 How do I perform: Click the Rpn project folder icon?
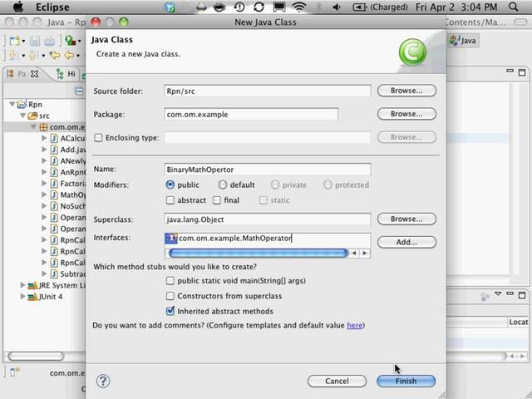point(22,104)
